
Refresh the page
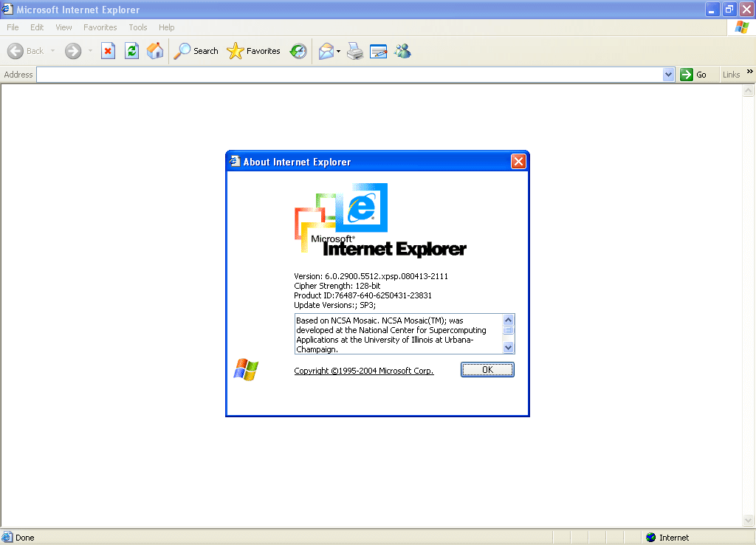(131, 50)
